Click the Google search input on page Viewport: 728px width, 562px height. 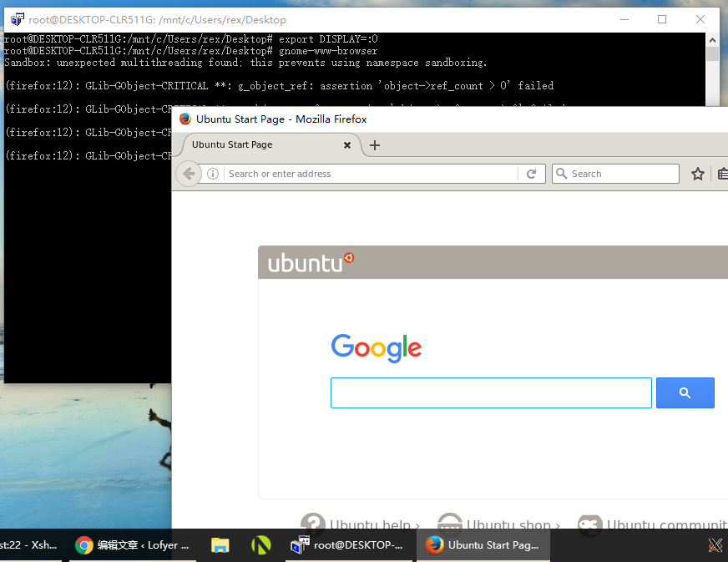491,393
